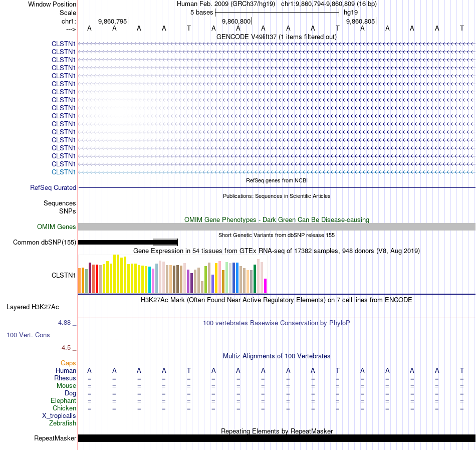Click the 9,860,805 position marker
Image resolution: width=476 pixels, height=450 pixels.
[x=361, y=21]
